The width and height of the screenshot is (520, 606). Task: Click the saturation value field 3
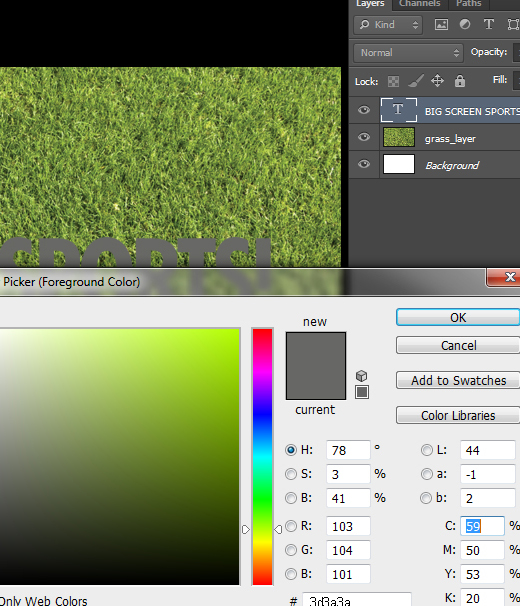348,474
